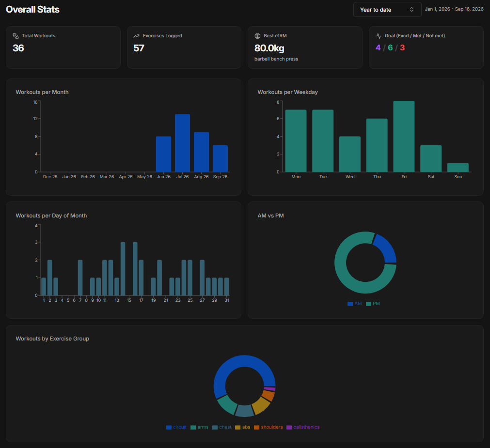Toggle the shoulders legend swatch
The image size is (490, 448).
coord(256,427)
